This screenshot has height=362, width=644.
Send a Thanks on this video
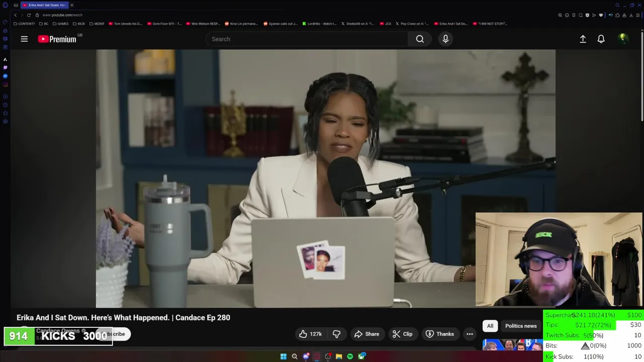[x=440, y=334]
